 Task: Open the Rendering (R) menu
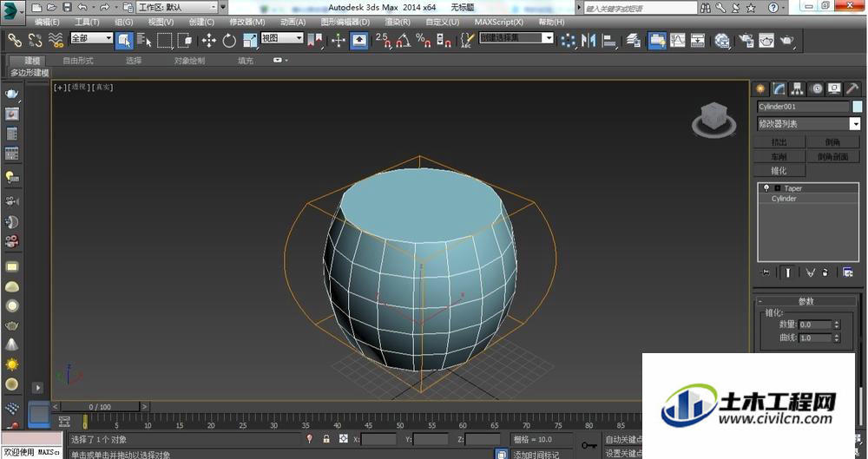(398, 23)
